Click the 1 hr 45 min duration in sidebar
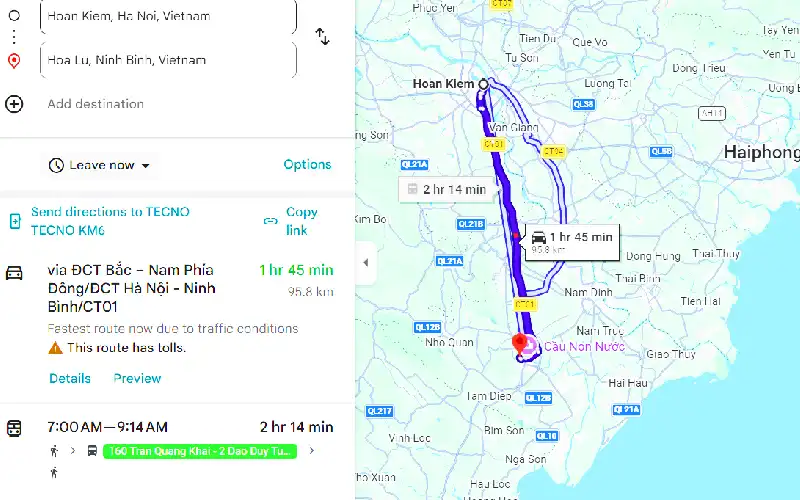The height and width of the screenshot is (500, 800). click(296, 270)
